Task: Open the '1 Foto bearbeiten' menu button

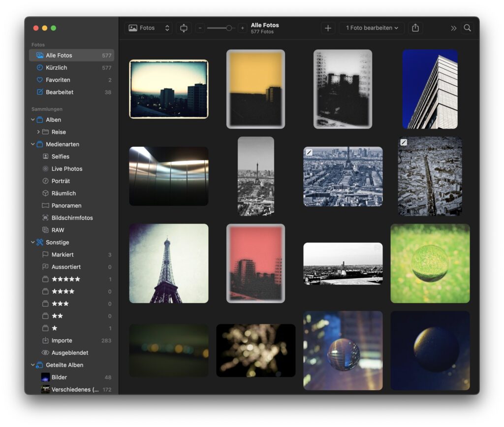Action: click(372, 28)
